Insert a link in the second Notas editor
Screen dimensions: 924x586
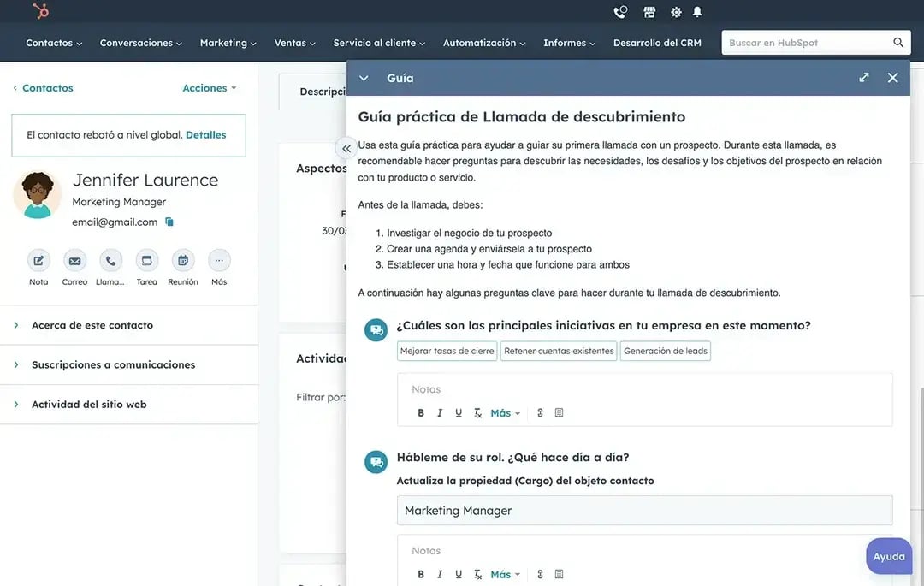(540, 574)
